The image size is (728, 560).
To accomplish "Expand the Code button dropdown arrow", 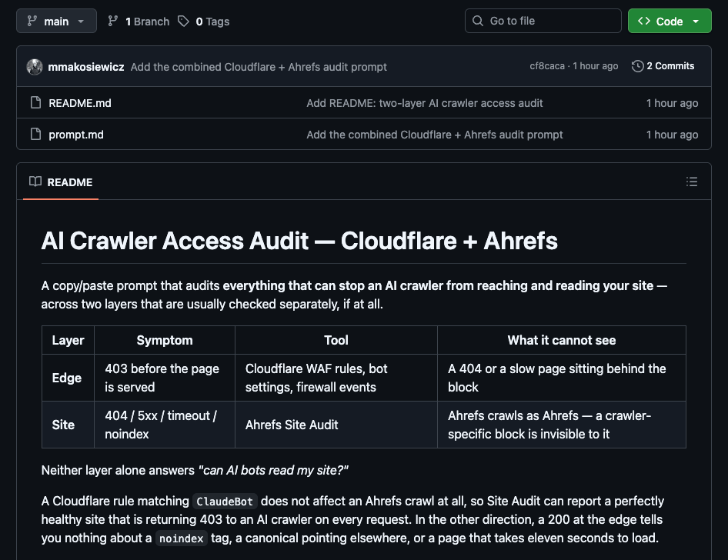I will 696,22.
